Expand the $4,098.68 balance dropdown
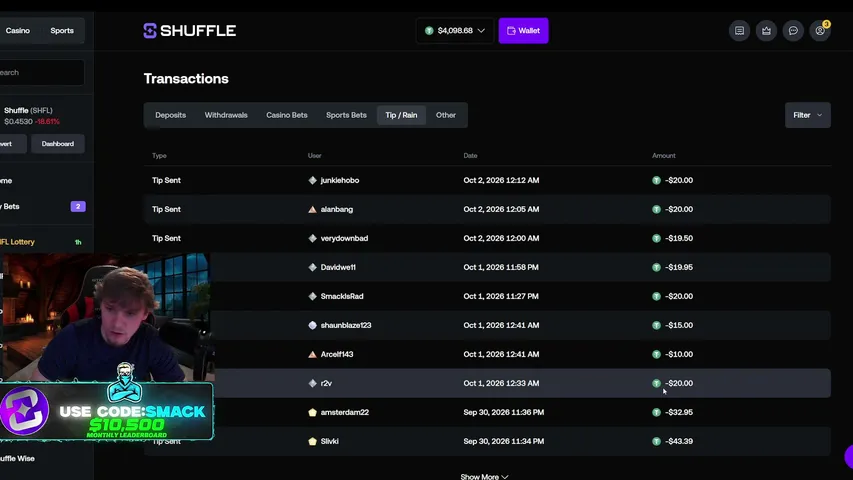This screenshot has height=480, width=853. point(455,30)
